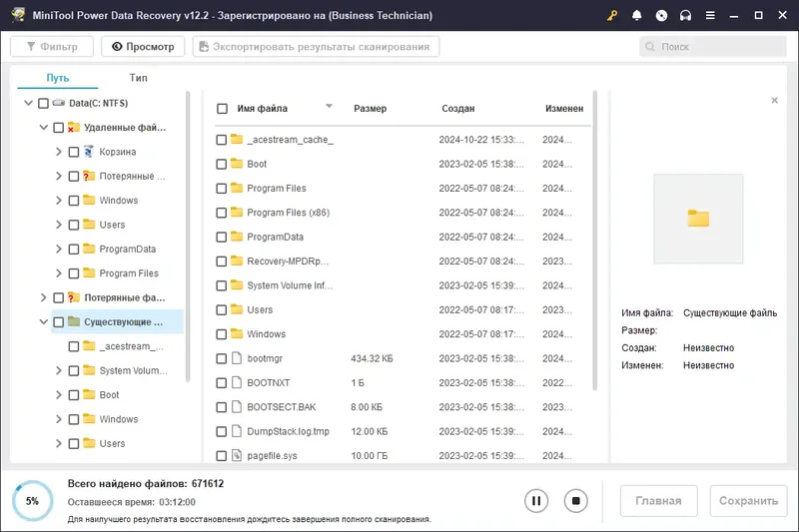The height and width of the screenshot is (532, 799).
Task: Switch to the Путь tab
Action: point(58,78)
